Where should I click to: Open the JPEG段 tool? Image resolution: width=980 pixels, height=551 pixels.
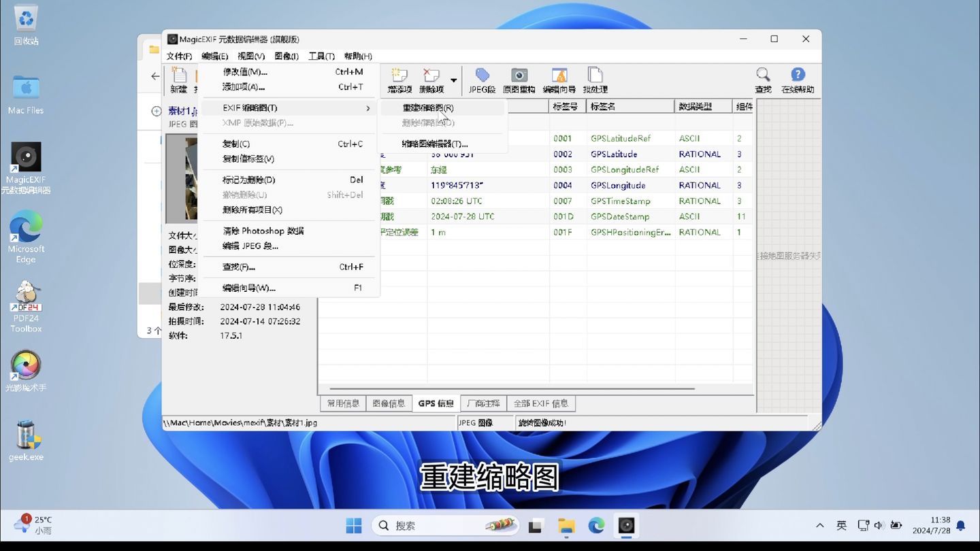coord(482,80)
